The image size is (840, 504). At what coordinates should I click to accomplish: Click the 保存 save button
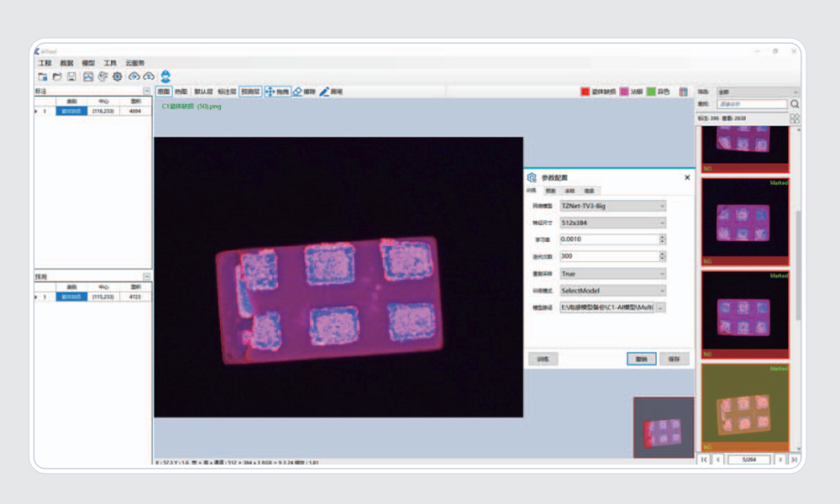(x=674, y=359)
